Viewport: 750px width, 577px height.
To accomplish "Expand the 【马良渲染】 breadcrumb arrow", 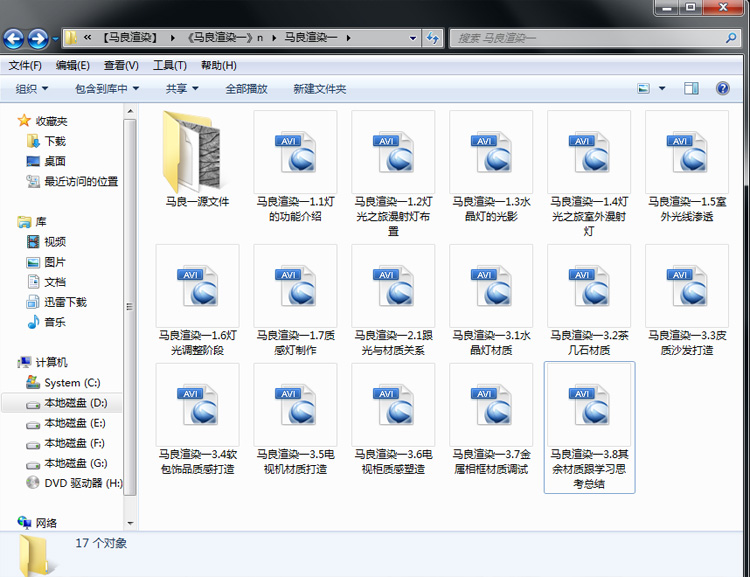I will tap(173, 37).
